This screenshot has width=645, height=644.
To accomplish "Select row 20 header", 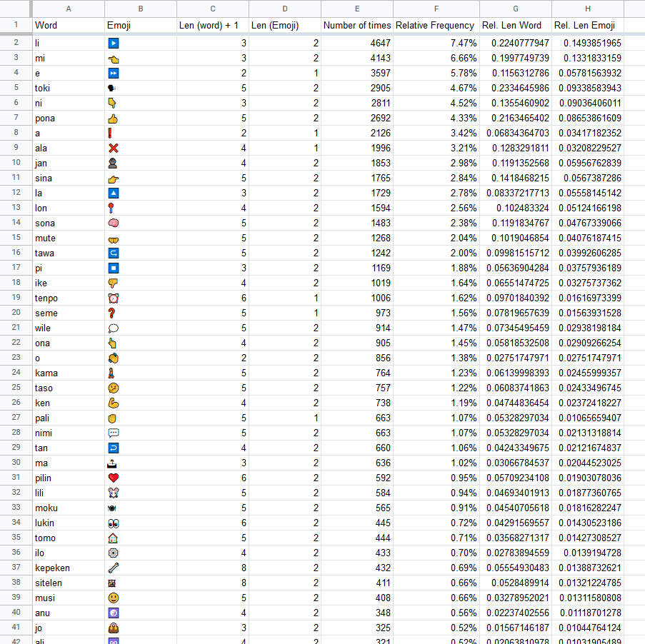I will (16, 312).
